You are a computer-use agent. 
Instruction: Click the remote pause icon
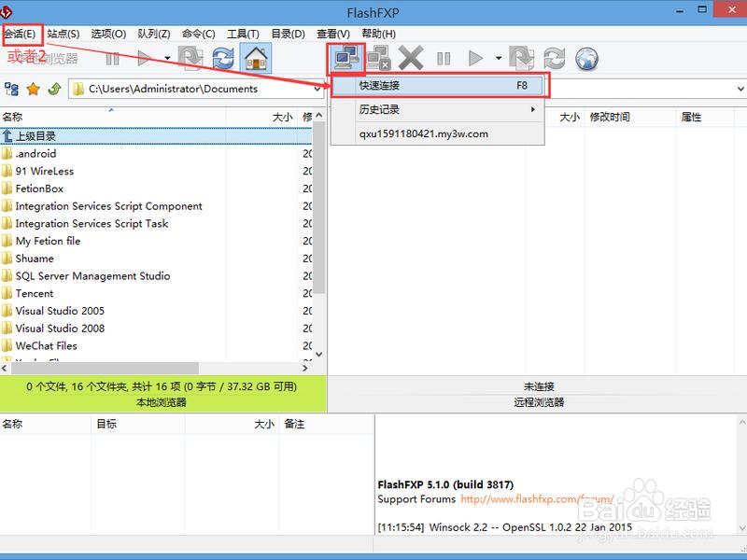click(443, 59)
